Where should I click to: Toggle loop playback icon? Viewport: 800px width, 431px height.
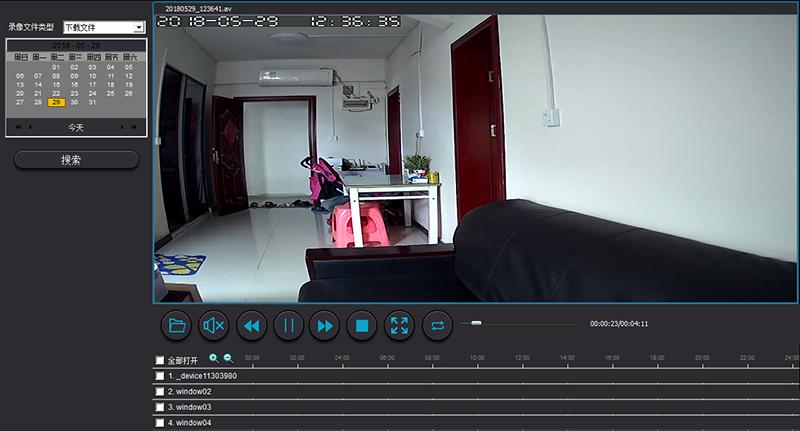click(x=436, y=325)
